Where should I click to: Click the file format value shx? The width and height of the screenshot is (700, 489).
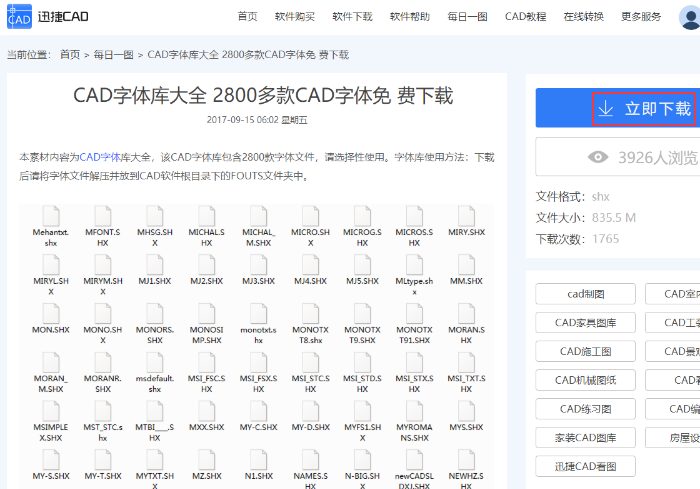click(600, 196)
